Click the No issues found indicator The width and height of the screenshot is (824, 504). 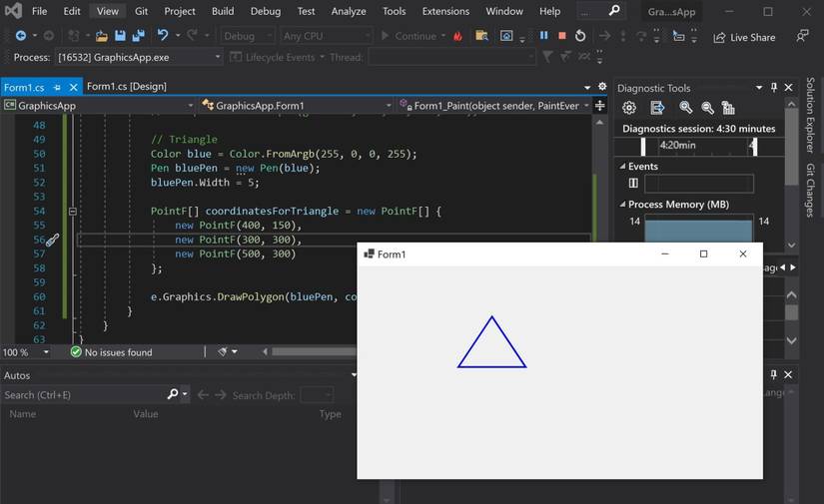click(112, 352)
